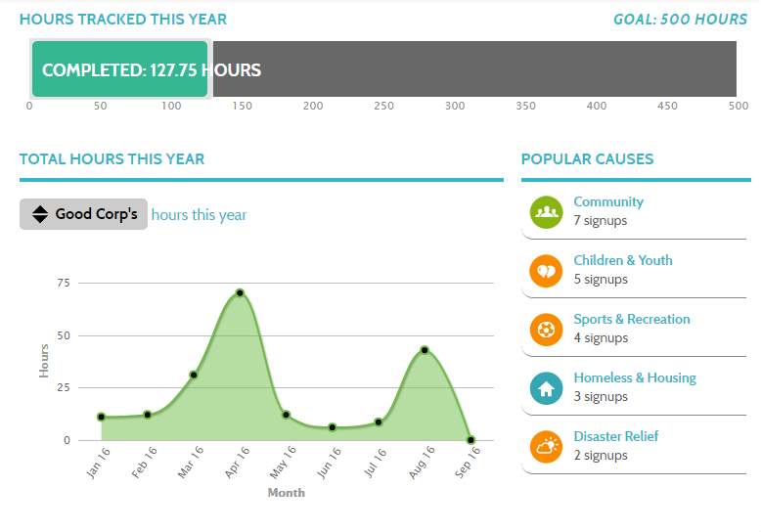Viewport: 761px width, 532px height.
Task: Click the Sep 16 data point at zero
Action: [470, 440]
